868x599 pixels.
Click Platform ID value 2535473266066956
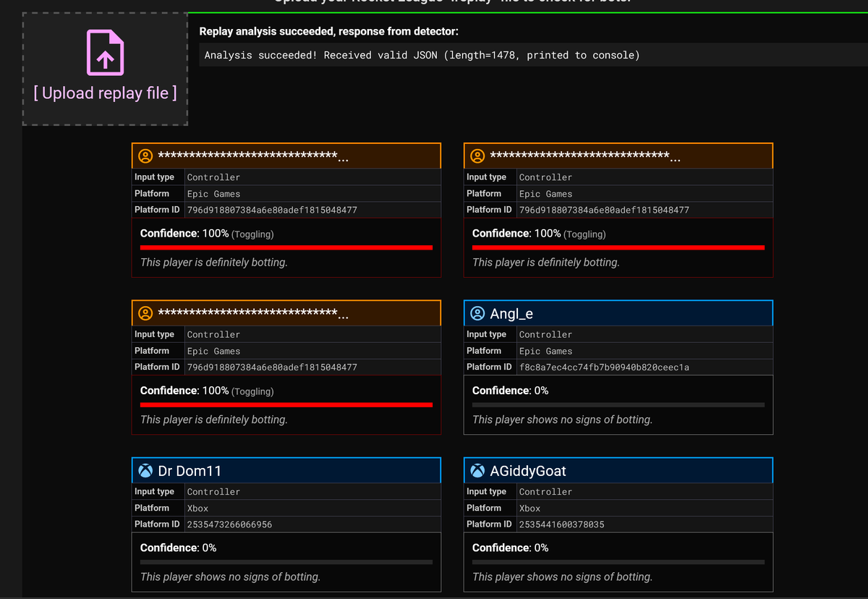click(229, 524)
